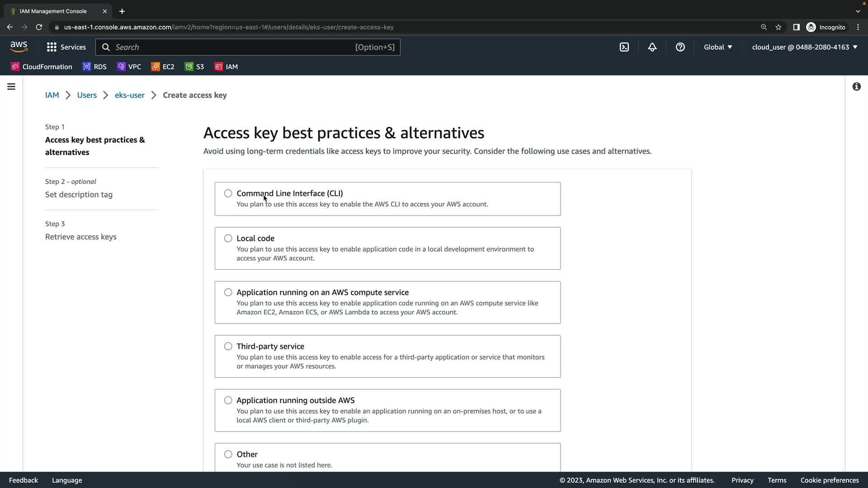Open the Services grid menu
868x488 pixels.
click(66, 47)
